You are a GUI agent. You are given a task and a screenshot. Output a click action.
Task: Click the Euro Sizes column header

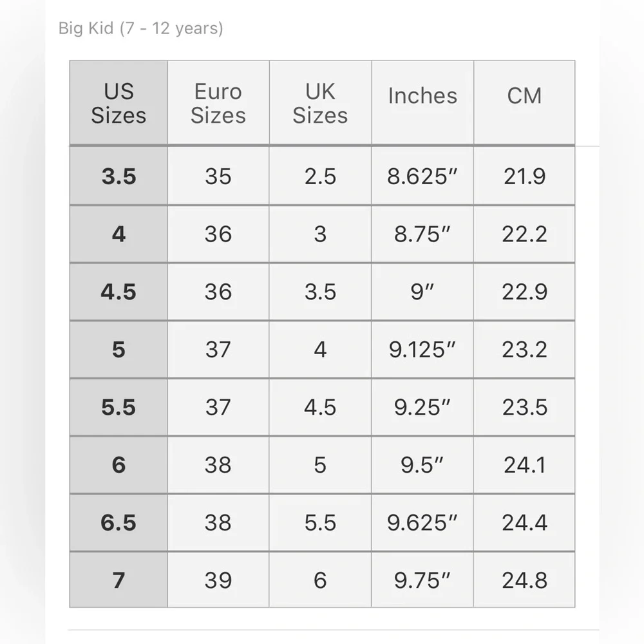click(x=218, y=102)
